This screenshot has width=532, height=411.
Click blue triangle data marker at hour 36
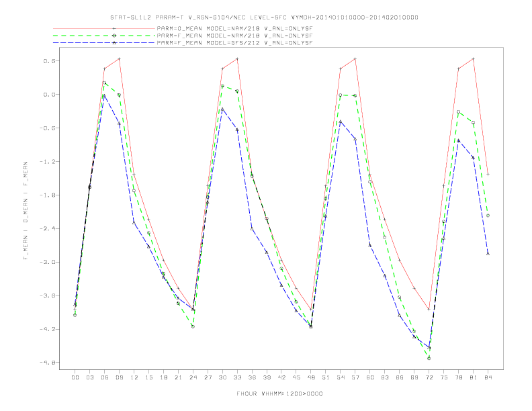(x=252, y=229)
